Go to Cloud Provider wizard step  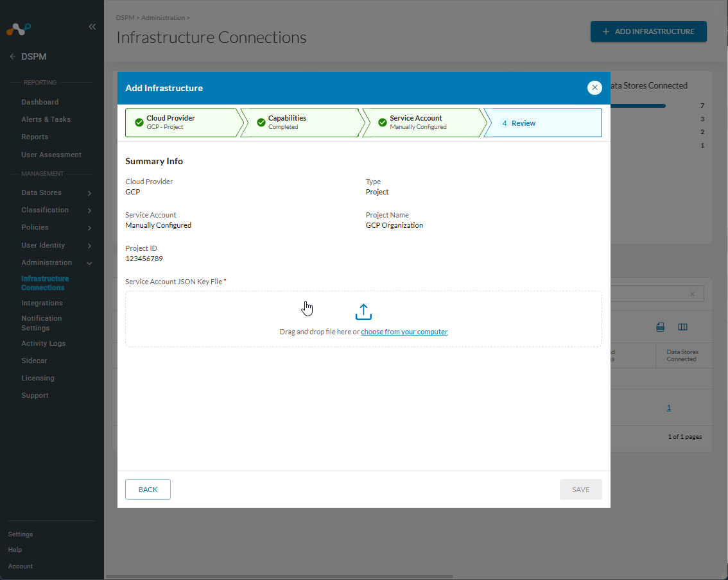click(184, 123)
